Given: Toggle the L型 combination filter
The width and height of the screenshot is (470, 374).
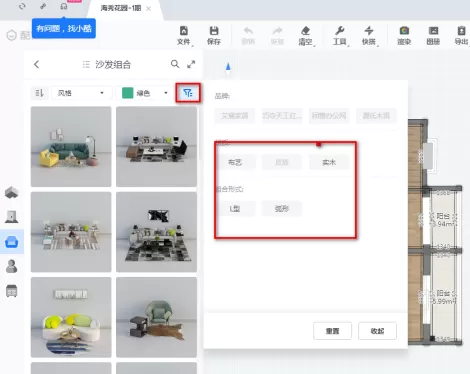Looking at the screenshot, I should point(235,209).
